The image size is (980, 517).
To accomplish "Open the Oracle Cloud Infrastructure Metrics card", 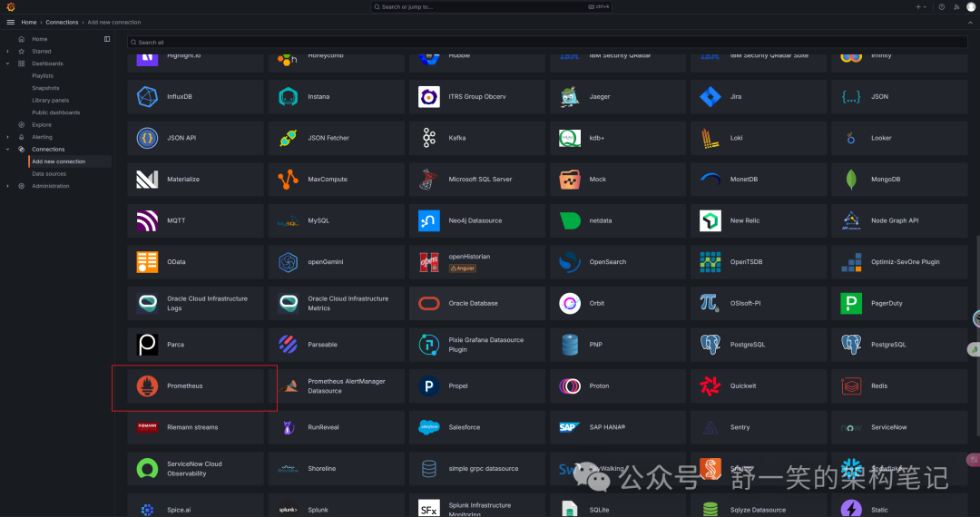I will point(337,304).
